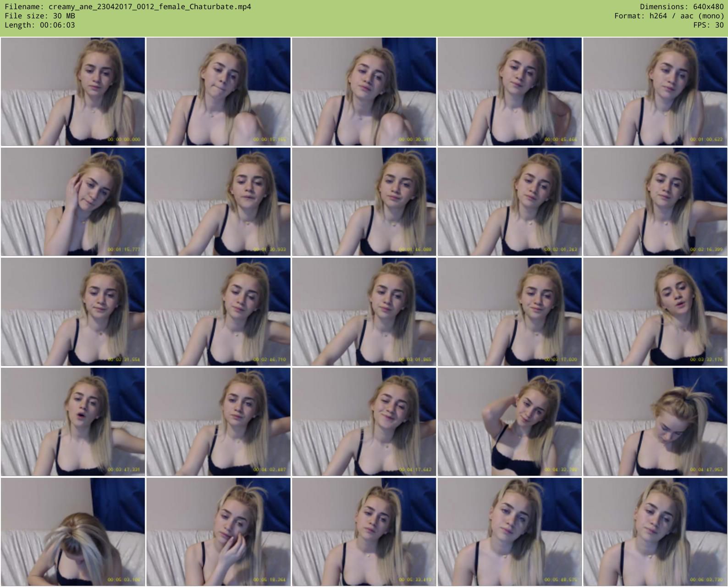Click the frame timestamped 00:01:15
Viewport: 728px width, 587px height.
point(73,202)
